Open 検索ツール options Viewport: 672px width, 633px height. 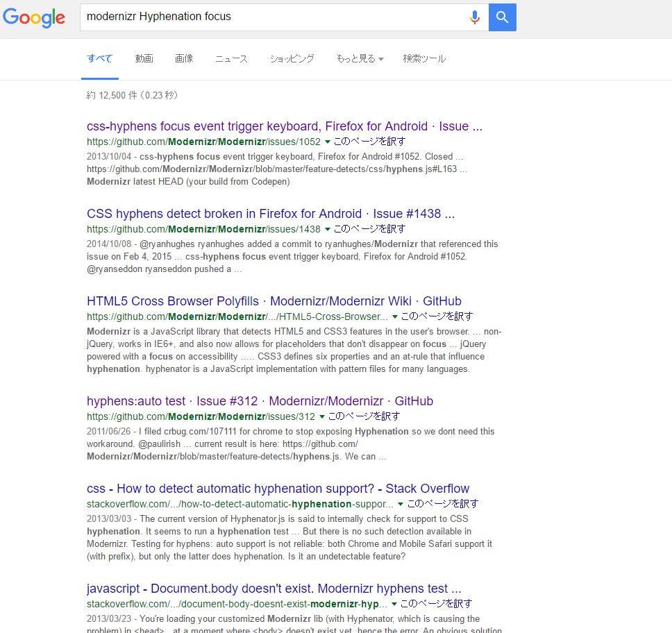click(424, 58)
